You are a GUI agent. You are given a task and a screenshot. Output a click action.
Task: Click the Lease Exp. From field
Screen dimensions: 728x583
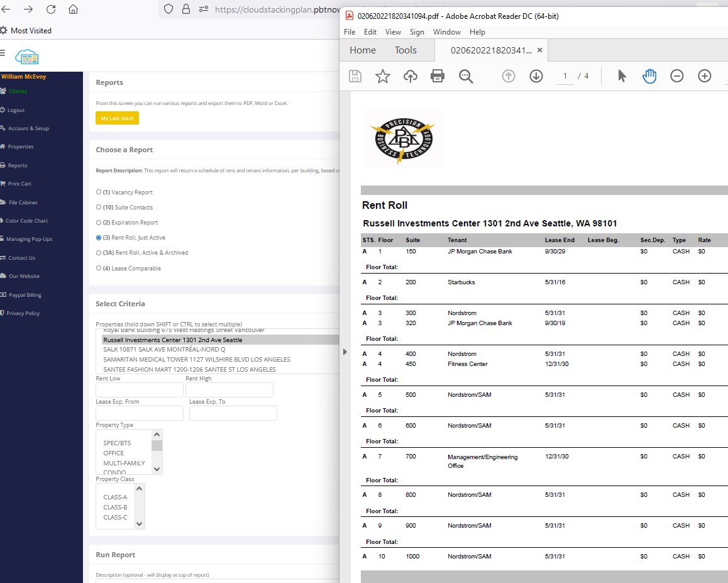pos(140,413)
